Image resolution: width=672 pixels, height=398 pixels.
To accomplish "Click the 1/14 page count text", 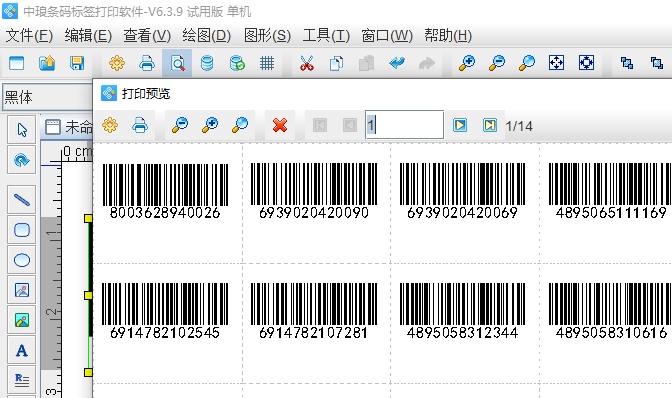I will click(519, 126).
